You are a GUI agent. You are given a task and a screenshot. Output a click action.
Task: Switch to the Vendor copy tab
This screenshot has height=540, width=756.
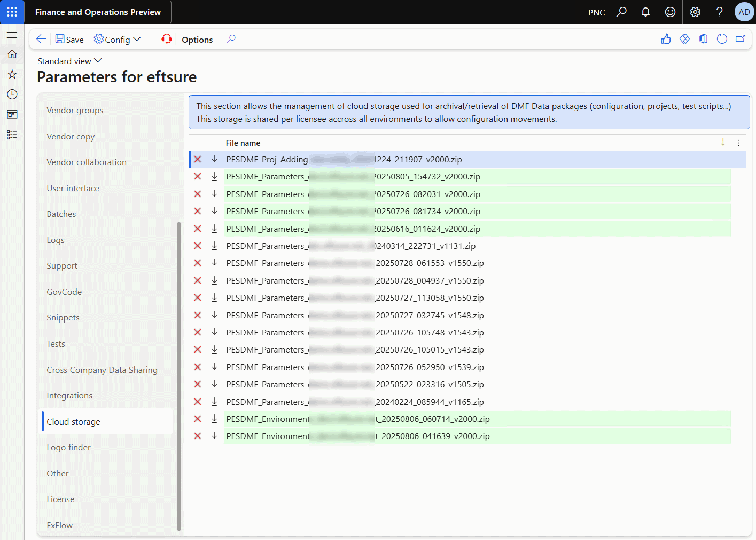[x=71, y=137]
